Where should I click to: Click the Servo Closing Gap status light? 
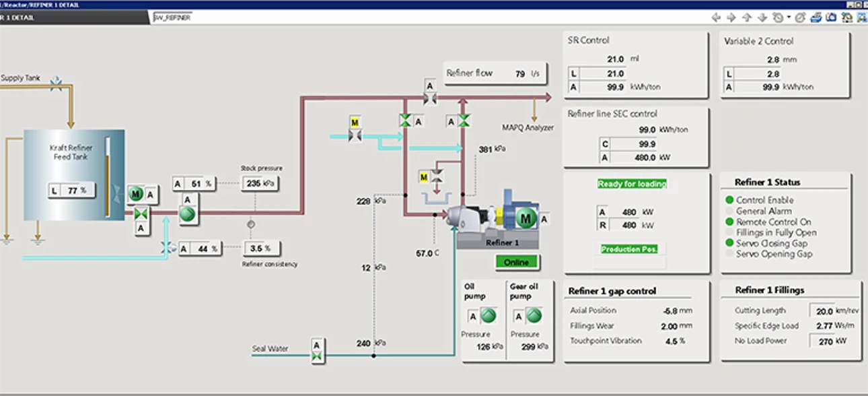(x=729, y=243)
